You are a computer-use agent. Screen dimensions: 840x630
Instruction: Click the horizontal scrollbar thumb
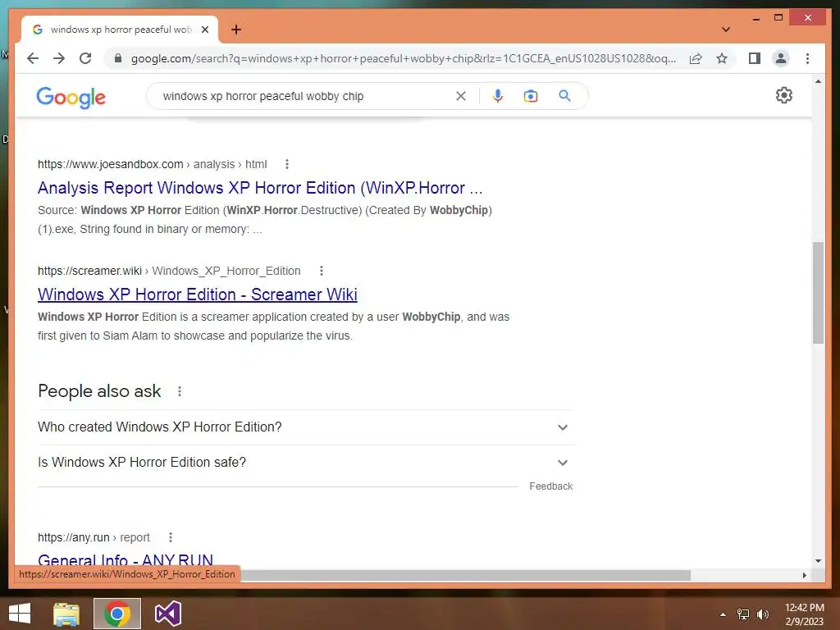(x=464, y=575)
